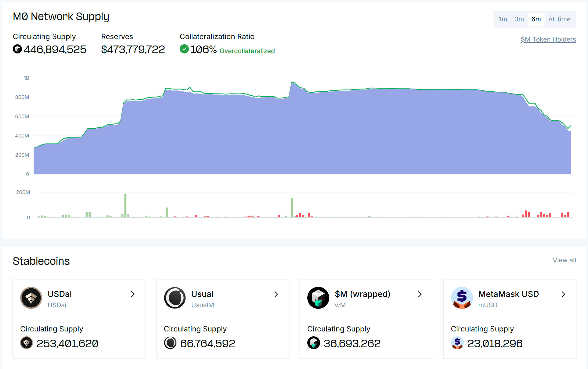This screenshot has width=588, height=369.
Task: Expand the USDai card chevron arrow
Action: pyautogui.click(x=133, y=294)
